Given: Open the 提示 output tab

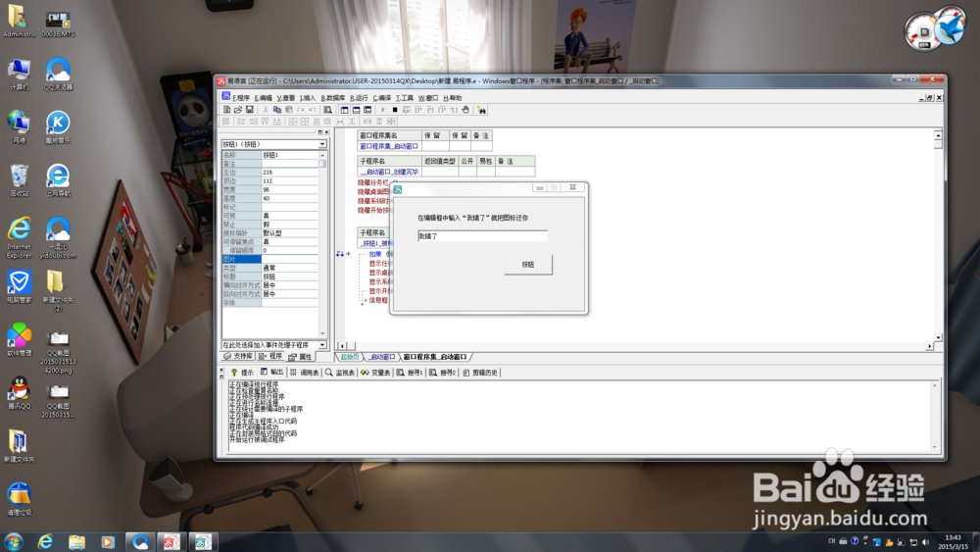Looking at the screenshot, I should 242,372.
